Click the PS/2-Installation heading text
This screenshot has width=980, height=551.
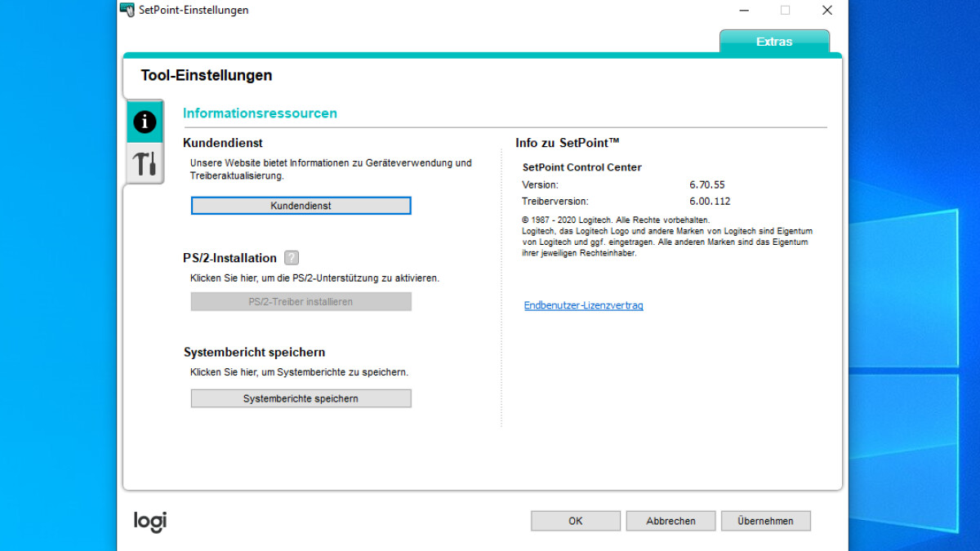point(229,258)
